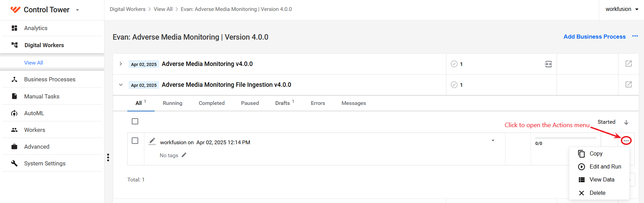Open the Control Tower dropdown arrow
The height and width of the screenshot is (203, 644).
[77, 10]
